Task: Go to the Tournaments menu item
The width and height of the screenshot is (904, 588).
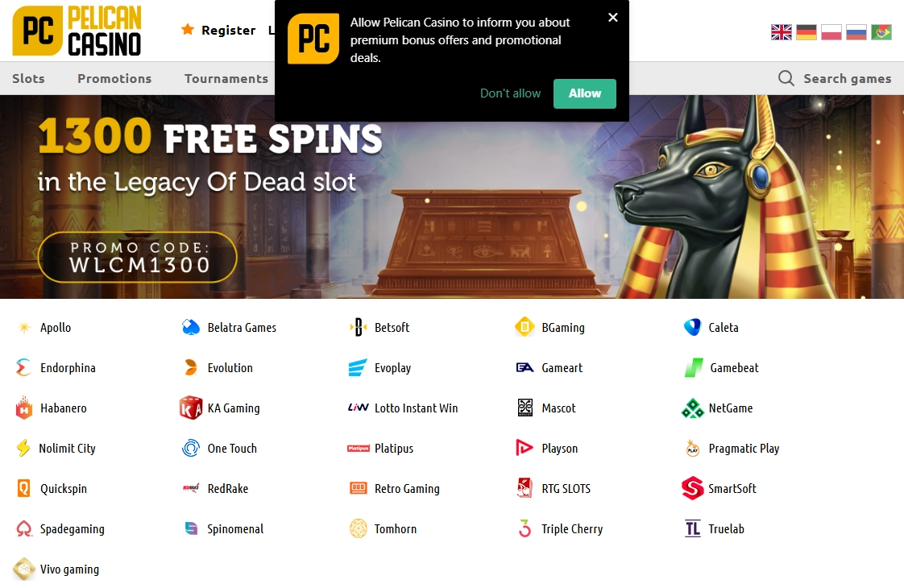Action: coord(226,78)
